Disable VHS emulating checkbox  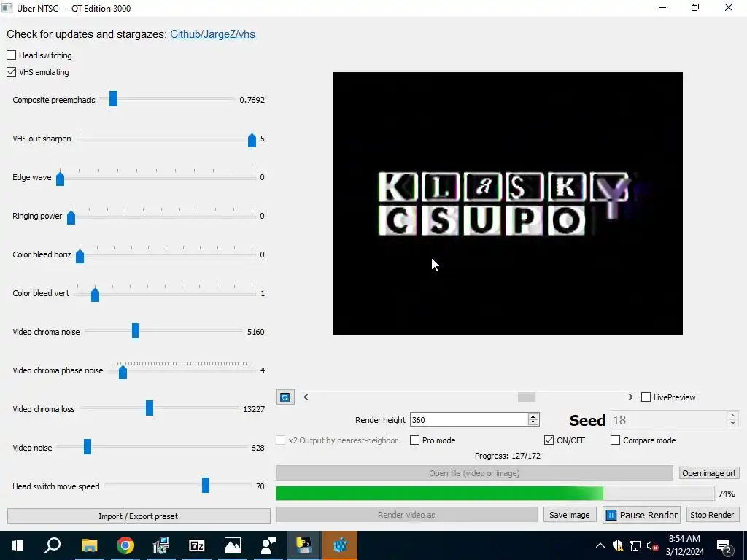click(x=12, y=72)
